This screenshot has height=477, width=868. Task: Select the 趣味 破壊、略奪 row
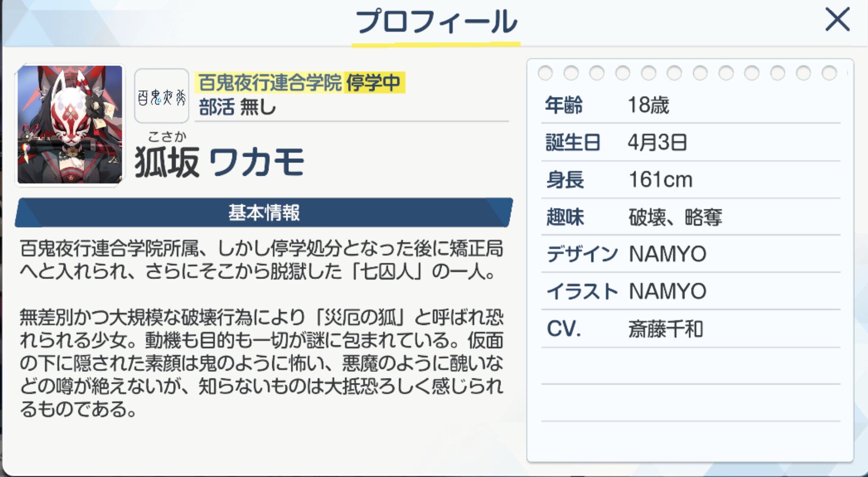tap(690, 217)
